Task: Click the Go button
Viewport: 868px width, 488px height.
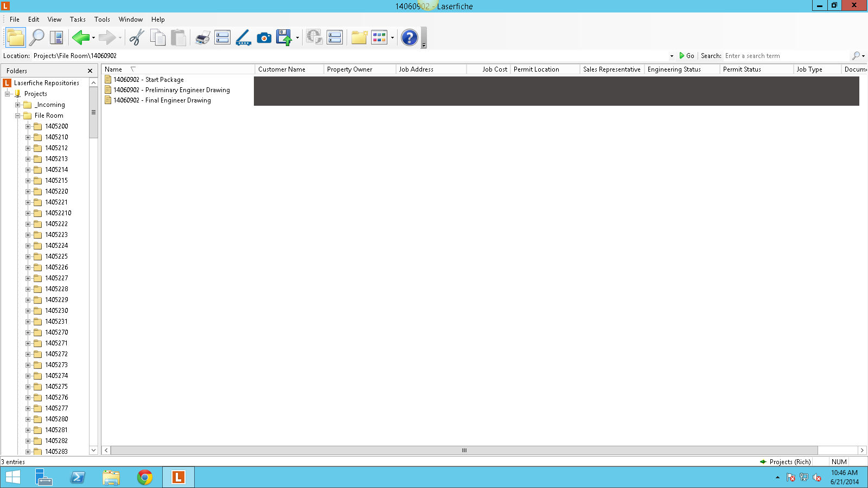Action: (x=686, y=56)
